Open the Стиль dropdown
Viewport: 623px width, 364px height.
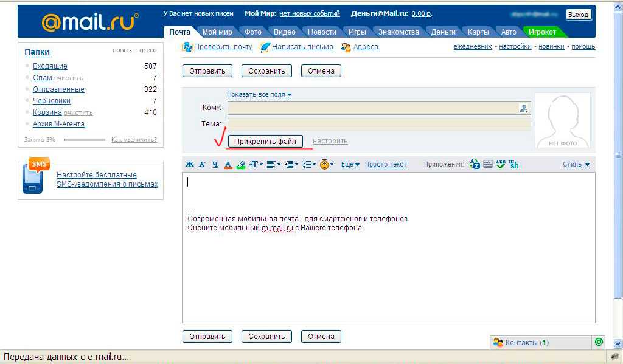click(x=576, y=164)
